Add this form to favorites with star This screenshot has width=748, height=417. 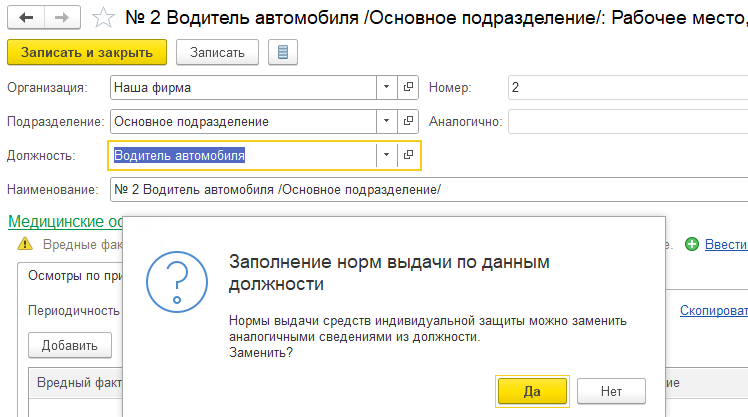(102, 18)
